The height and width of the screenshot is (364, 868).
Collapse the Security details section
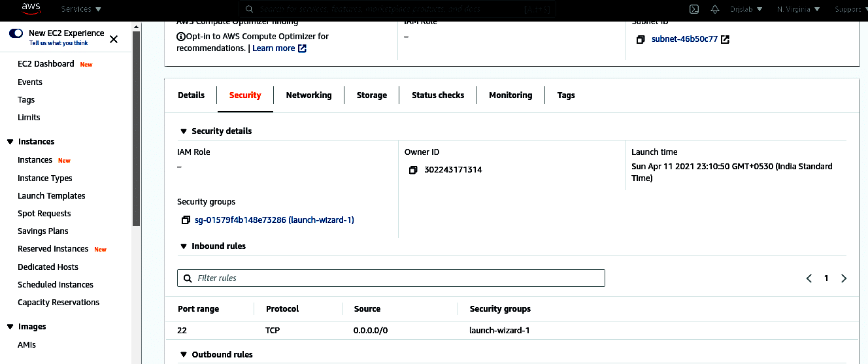tap(183, 131)
